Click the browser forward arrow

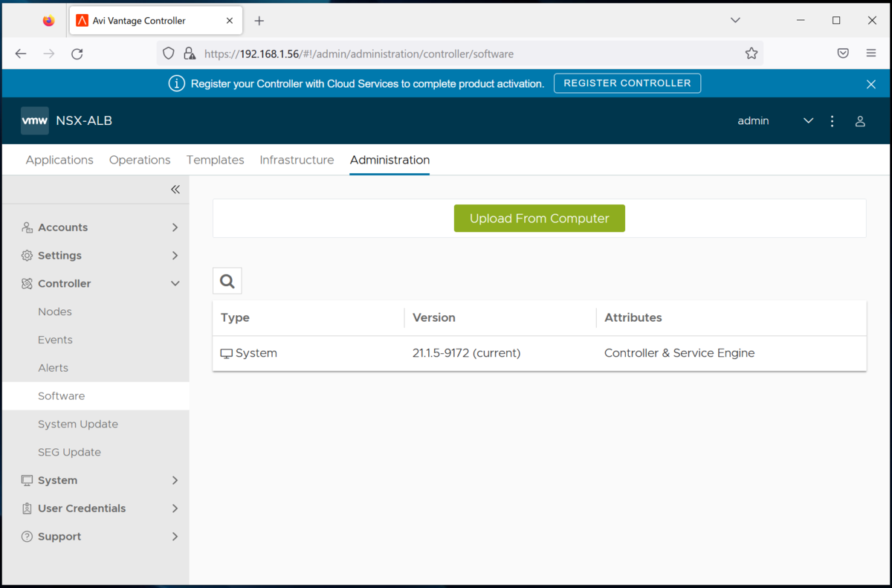(x=49, y=54)
